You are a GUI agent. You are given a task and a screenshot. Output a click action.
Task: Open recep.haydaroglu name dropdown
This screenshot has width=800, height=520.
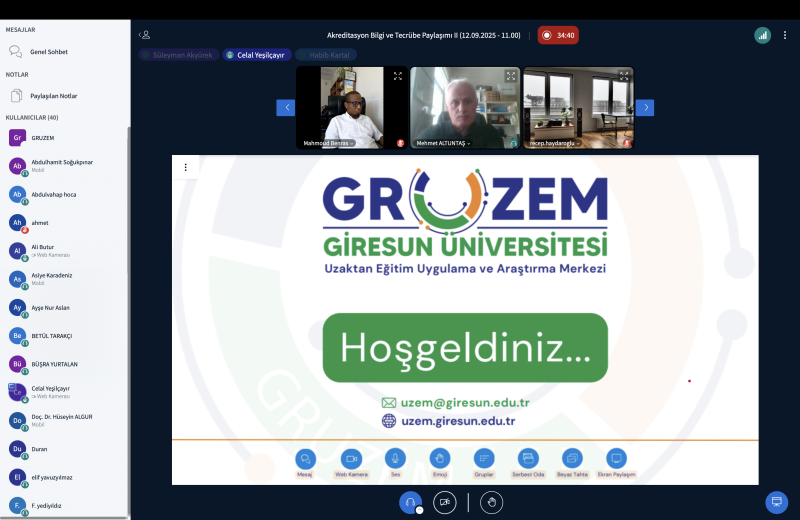(x=554, y=143)
